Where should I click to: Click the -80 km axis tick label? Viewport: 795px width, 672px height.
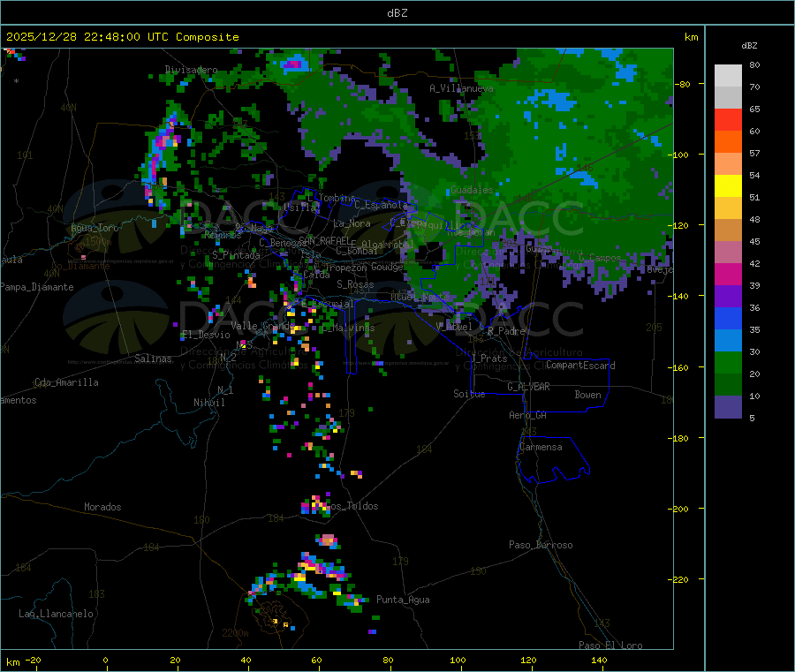(x=683, y=85)
